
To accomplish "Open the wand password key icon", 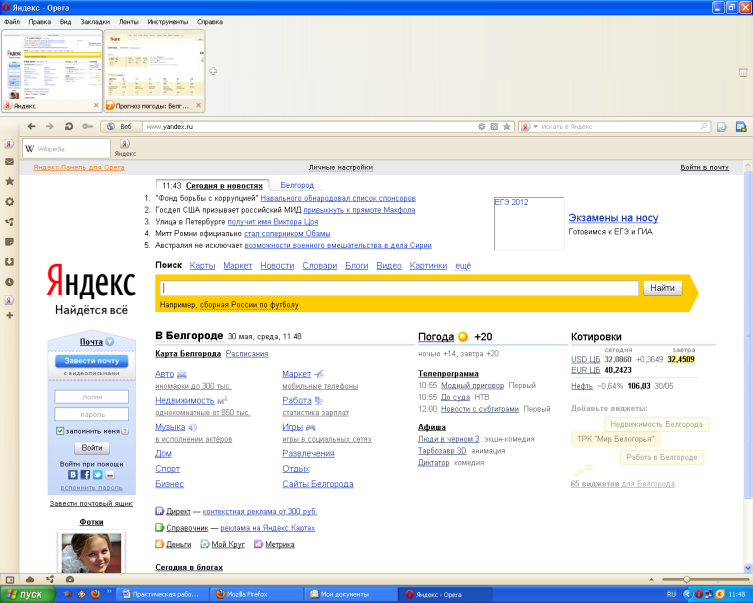I will click(x=87, y=126).
